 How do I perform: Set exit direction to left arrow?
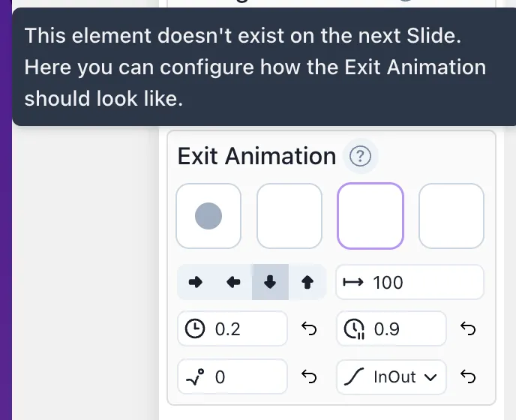233,282
